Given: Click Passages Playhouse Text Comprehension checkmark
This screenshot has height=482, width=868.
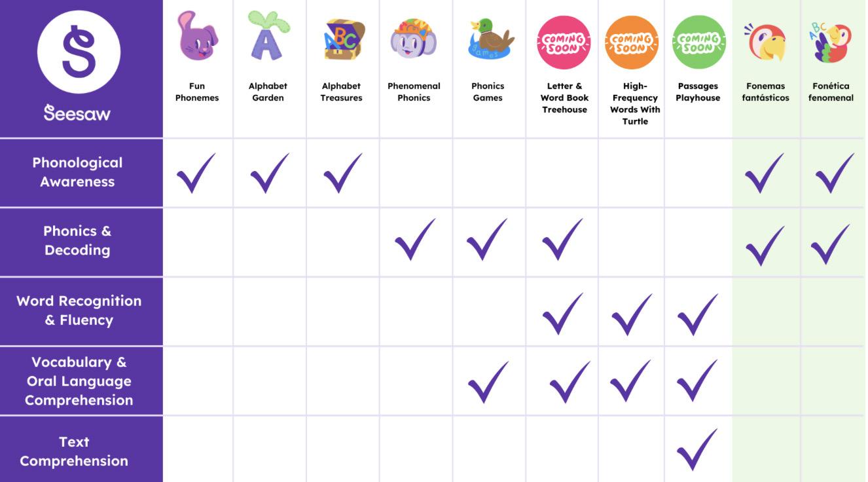Looking at the screenshot, I should coord(697,449).
